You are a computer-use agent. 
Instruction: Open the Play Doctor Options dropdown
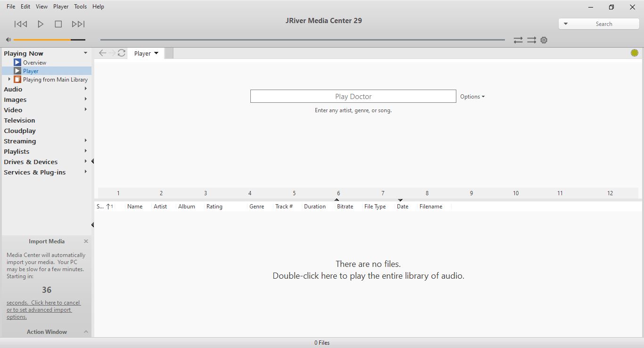(472, 97)
